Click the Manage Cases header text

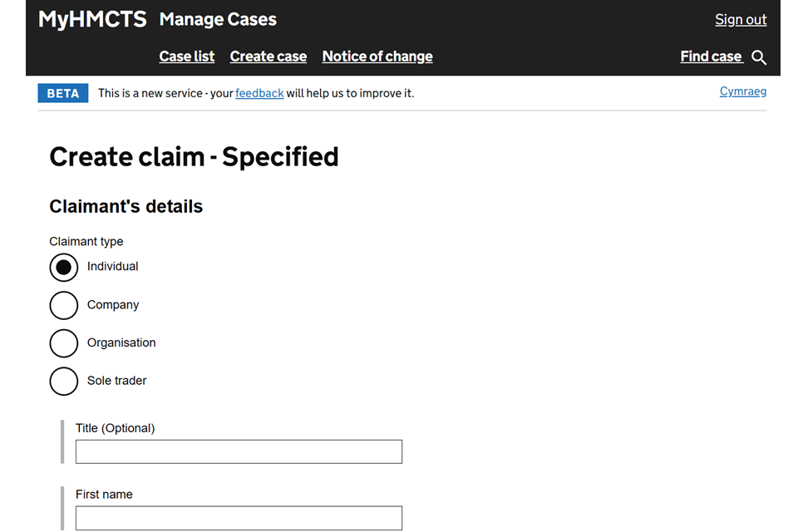coord(217,18)
